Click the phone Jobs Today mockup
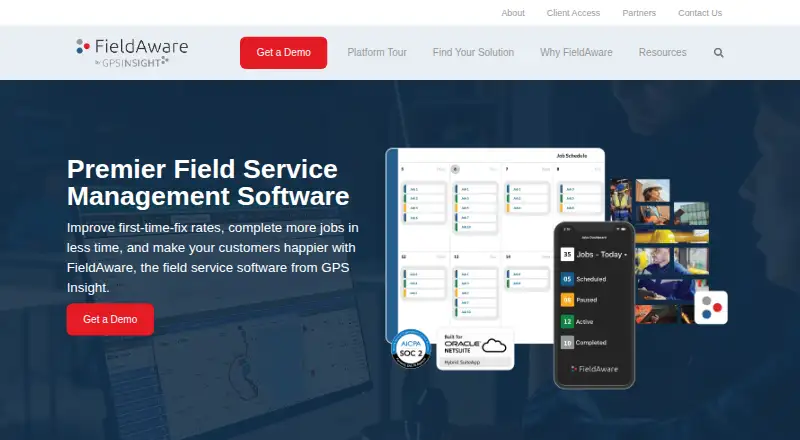This screenshot has height=440, width=800. point(594,305)
